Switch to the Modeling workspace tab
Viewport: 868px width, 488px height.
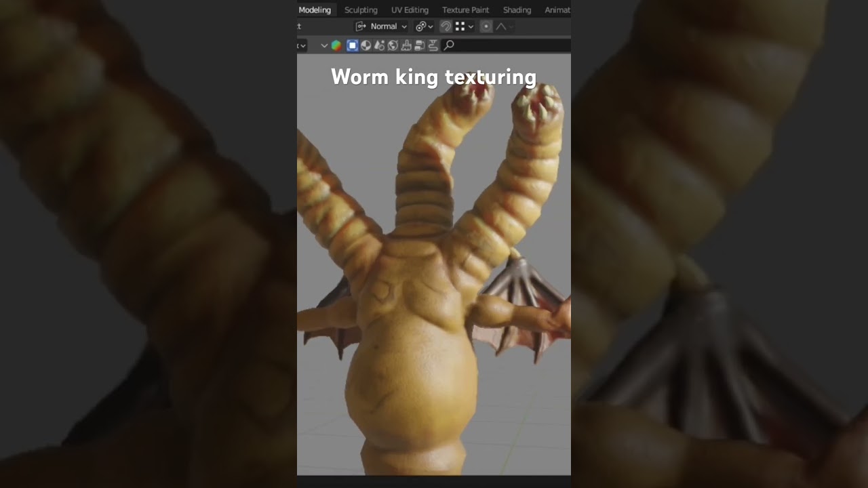(315, 10)
